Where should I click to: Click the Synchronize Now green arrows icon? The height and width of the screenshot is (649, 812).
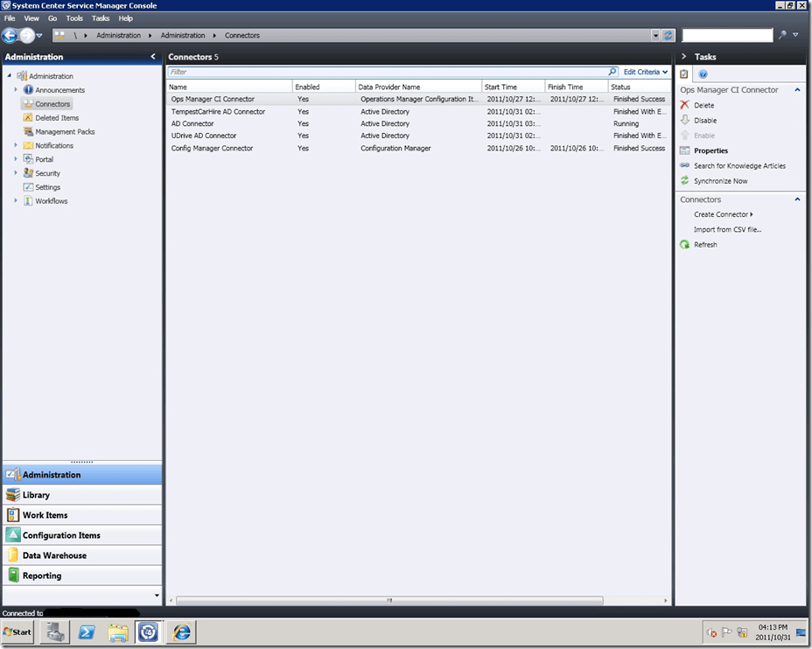point(685,181)
